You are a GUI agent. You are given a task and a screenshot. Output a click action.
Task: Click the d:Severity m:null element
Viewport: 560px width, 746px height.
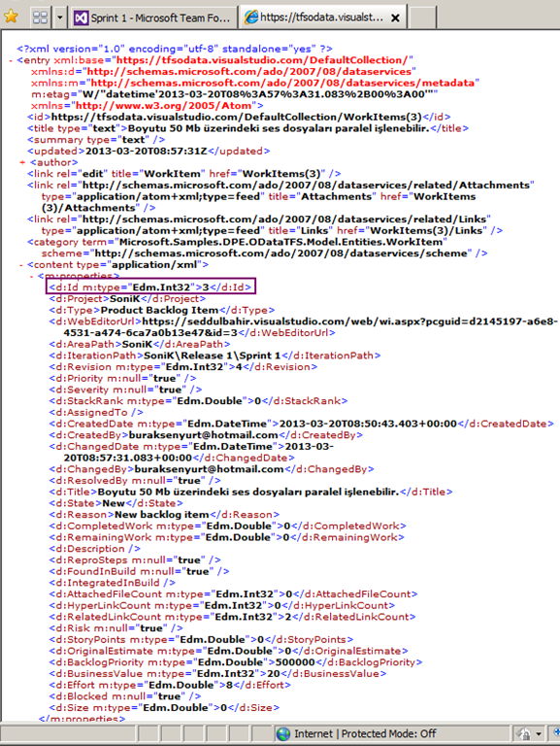pyautogui.click(x=125, y=390)
